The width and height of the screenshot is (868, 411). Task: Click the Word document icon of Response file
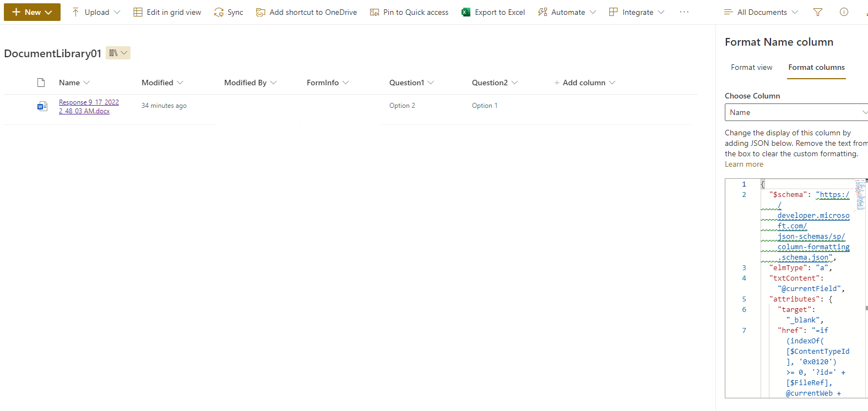pyautogui.click(x=42, y=106)
